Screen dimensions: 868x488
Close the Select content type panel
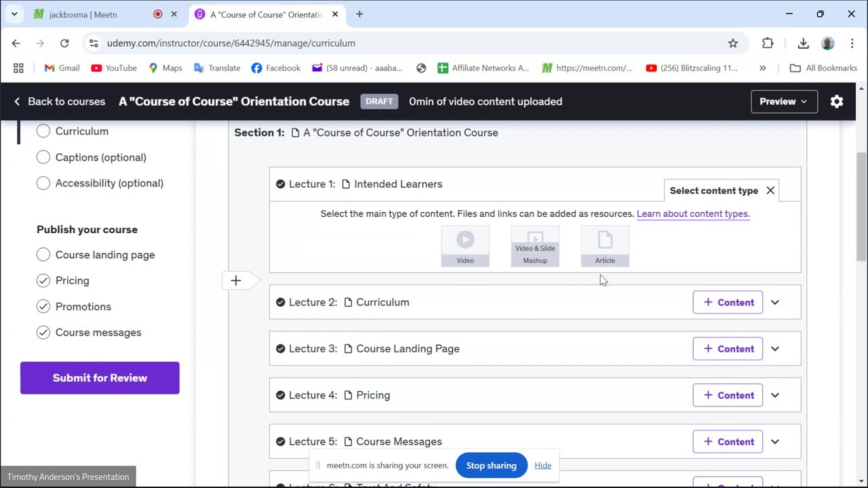[x=770, y=190]
